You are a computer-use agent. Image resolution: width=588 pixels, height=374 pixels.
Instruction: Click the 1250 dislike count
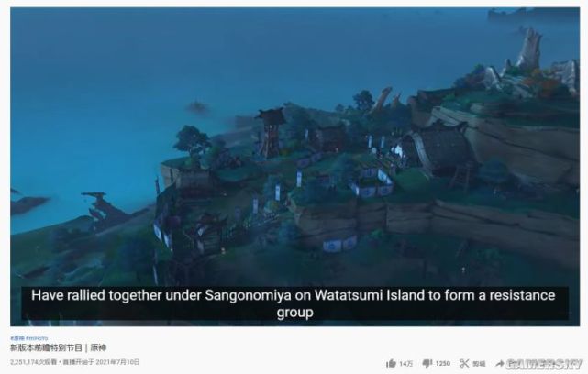tap(443, 364)
